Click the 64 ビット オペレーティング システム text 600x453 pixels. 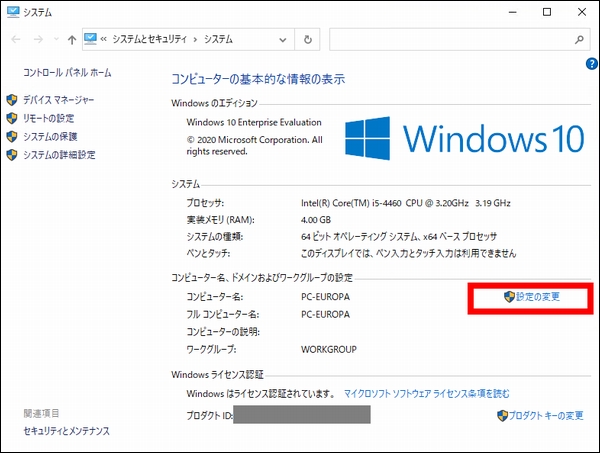point(359,236)
